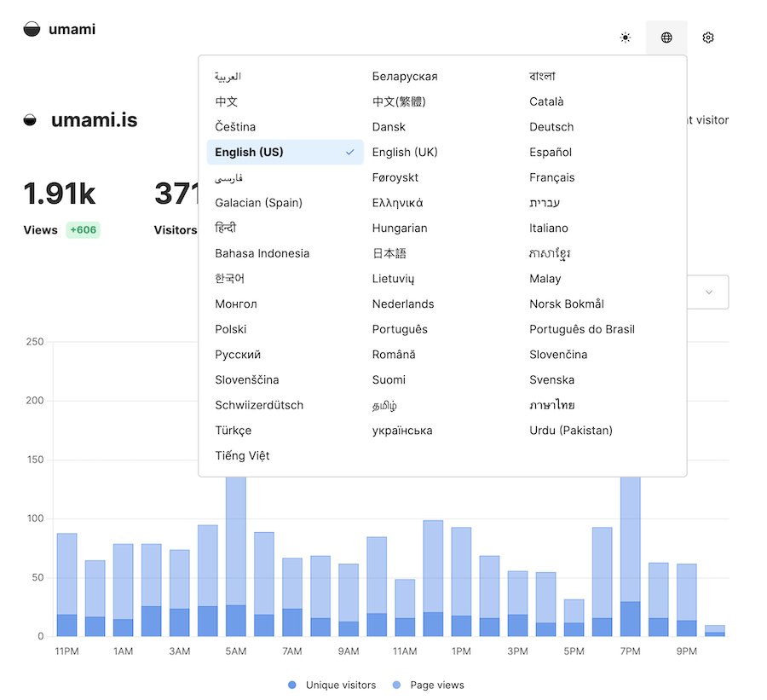Choose Français from language menu
The image size is (767, 700).
tap(551, 177)
